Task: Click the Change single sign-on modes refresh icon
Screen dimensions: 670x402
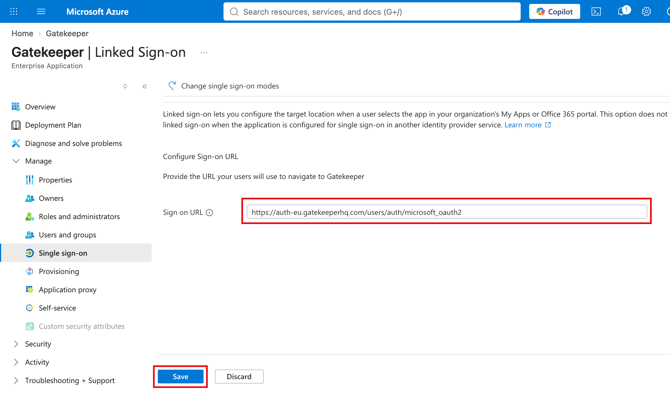Action: pos(172,85)
